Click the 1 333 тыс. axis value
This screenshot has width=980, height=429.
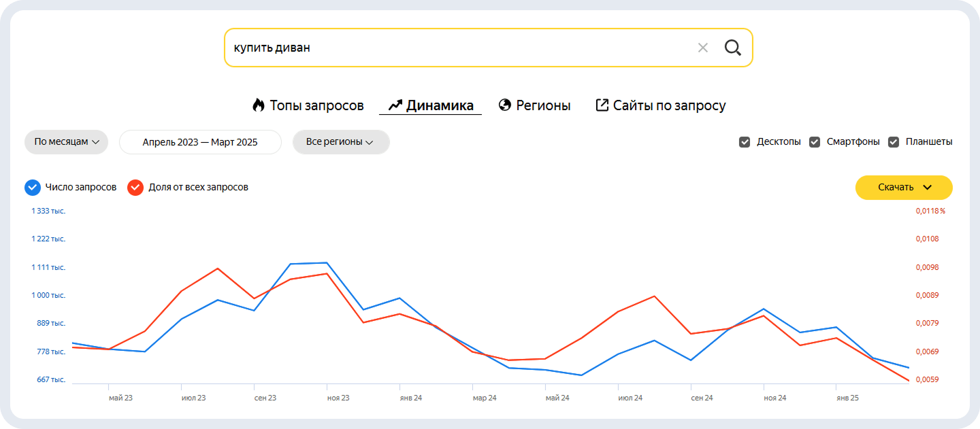click(x=48, y=211)
